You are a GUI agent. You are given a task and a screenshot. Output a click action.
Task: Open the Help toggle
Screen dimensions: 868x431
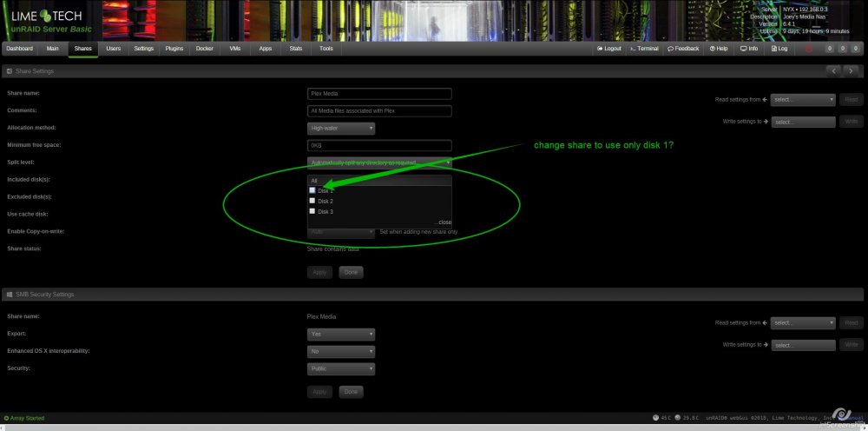(719, 49)
